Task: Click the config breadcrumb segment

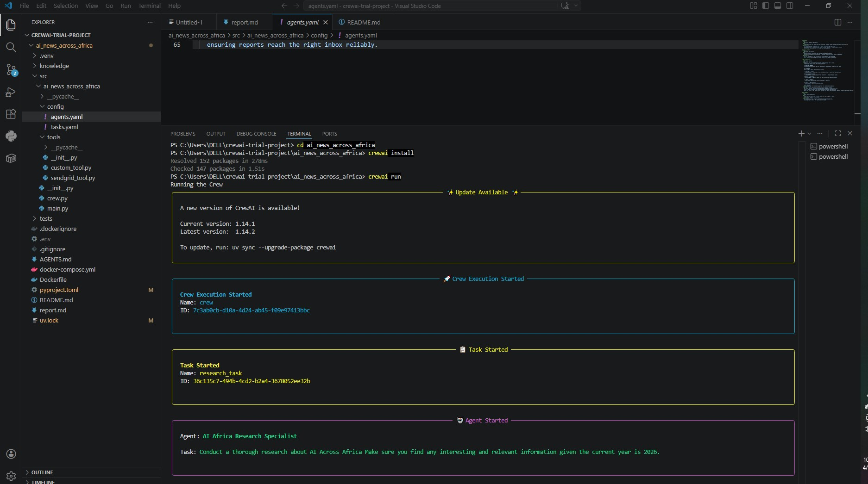Action: pyautogui.click(x=319, y=35)
